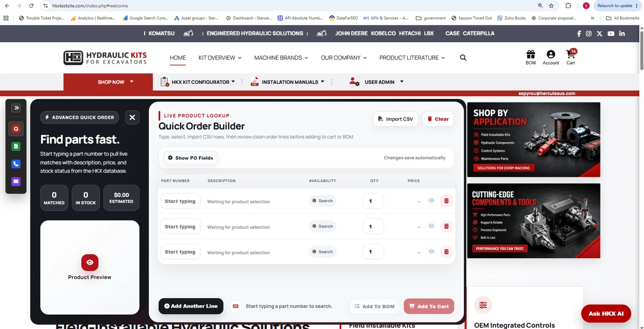Open the INSTALATION MANUALS dropdown

tap(287, 82)
